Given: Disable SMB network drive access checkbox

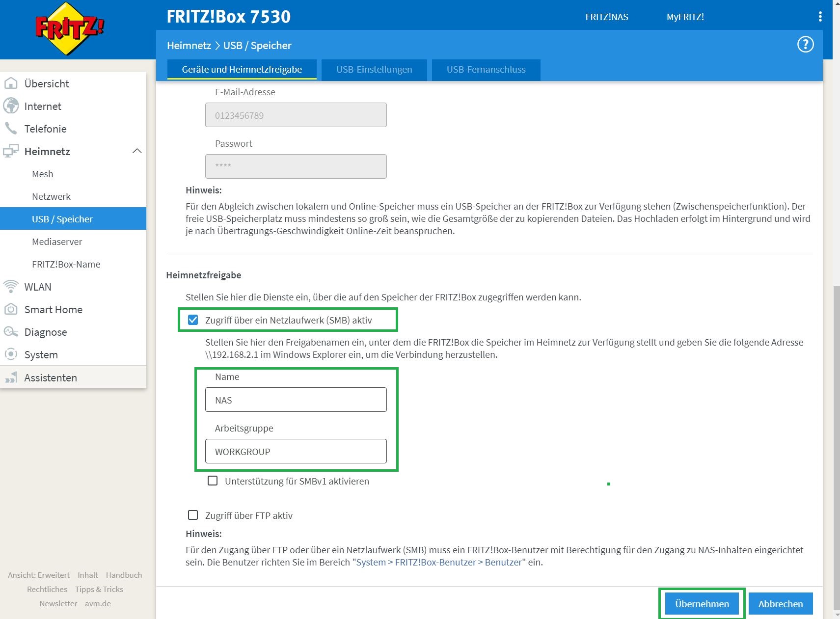Looking at the screenshot, I should pyautogui.click(x=193, y=320).
